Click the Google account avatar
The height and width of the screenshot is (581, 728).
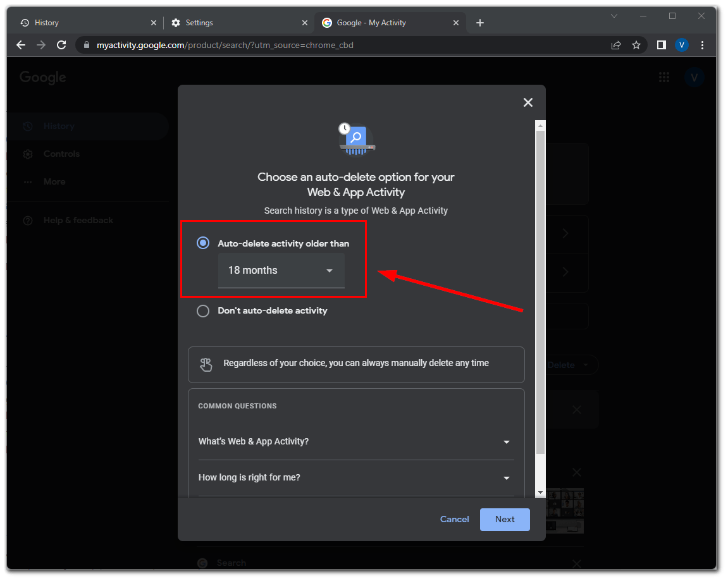(694, 76)
